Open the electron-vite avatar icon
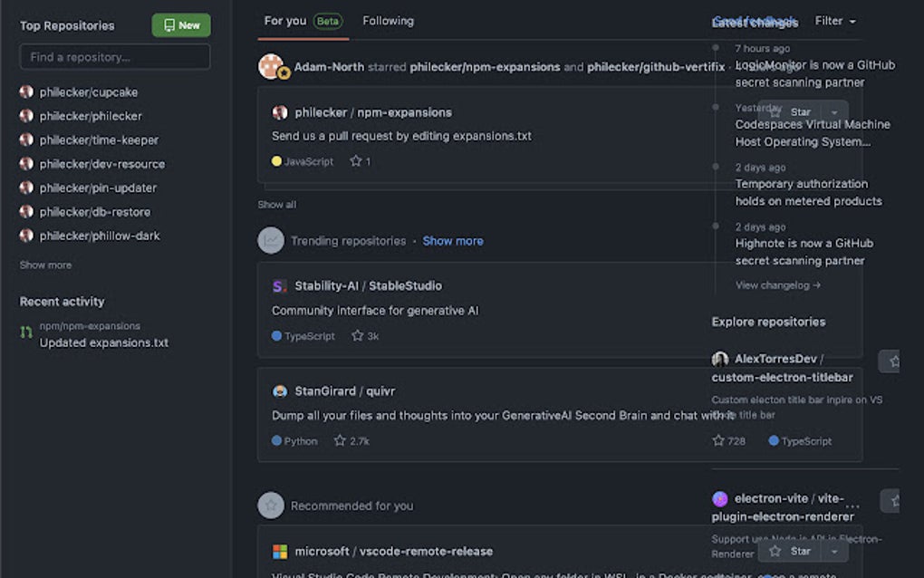Viewport: 924px width, 578px height. pos(720,498)
